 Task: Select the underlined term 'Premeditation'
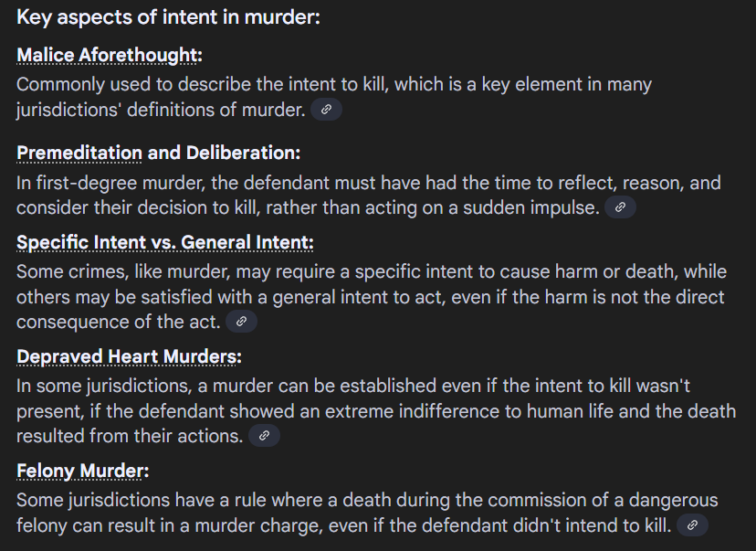[79, 153]
